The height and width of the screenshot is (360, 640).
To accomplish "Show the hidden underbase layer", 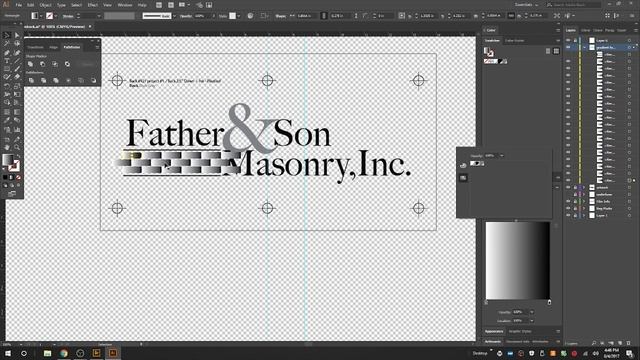I will pyautogui.click(x=568, y=194).
